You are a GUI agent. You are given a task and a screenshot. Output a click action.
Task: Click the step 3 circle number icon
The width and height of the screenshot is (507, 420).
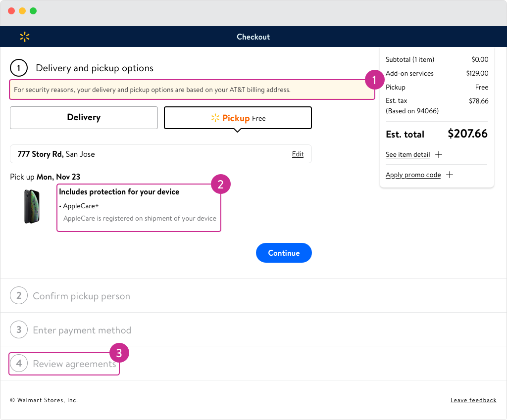click(19, 330)
